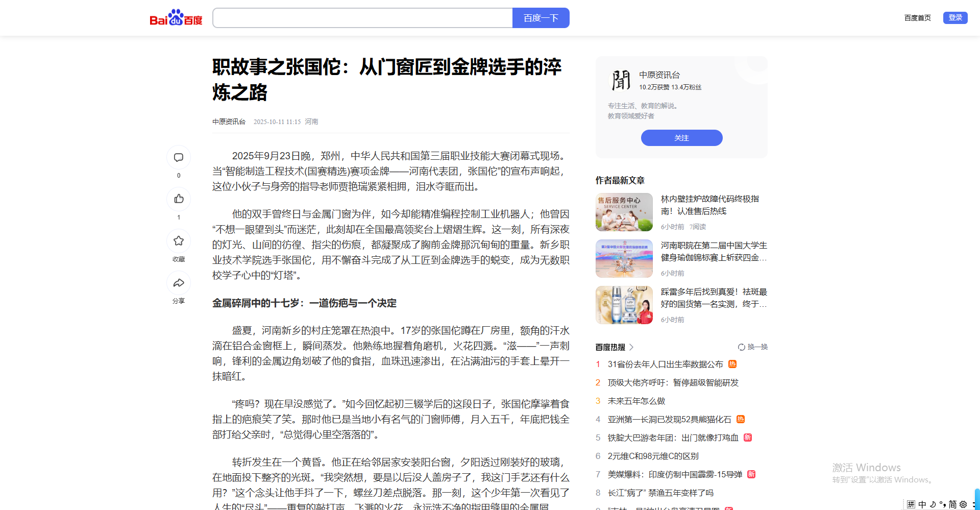Toggle IME punctuation mode button
Viewport: 980px width, 510px height.
pos(943,504)
